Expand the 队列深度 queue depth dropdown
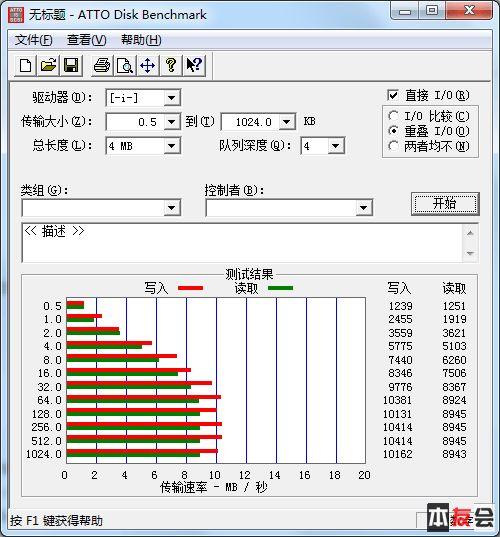This screenshot has height=537, width=500. (x=336, y=146)
